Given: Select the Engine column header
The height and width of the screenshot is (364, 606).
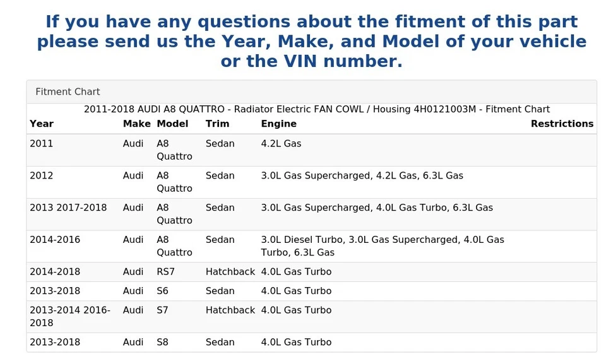Looking at the screenshot, I should coord(278,124).
